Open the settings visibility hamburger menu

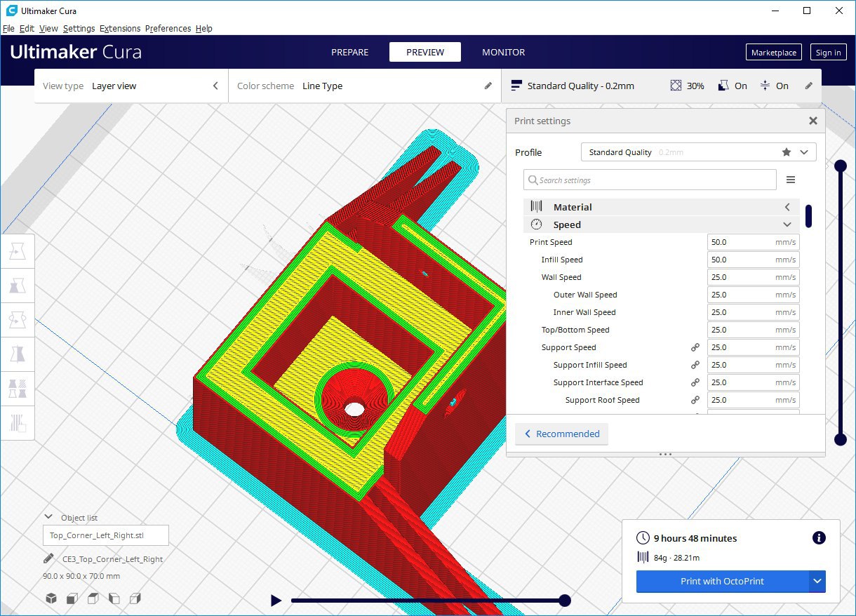791,180
